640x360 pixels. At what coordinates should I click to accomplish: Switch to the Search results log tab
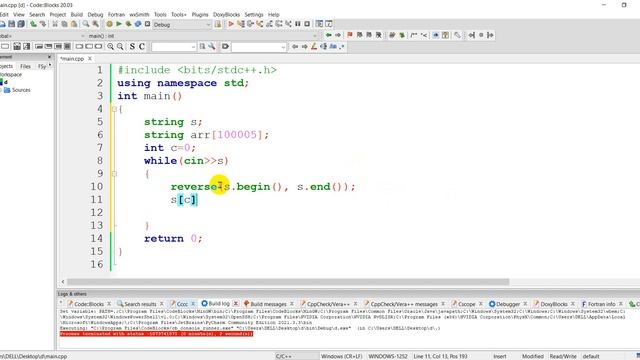pos(140,304)
